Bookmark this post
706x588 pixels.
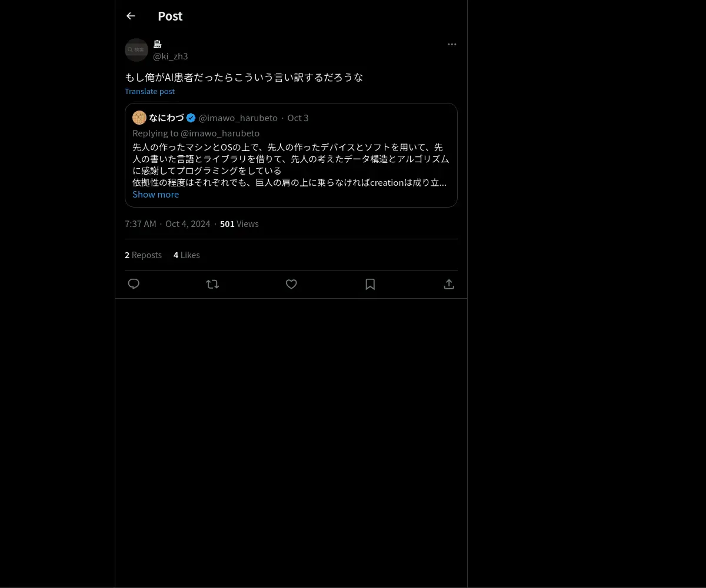tap(370, 284)
